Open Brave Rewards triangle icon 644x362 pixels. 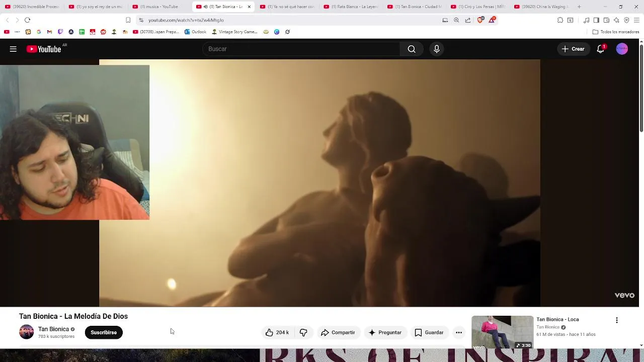(492, 20)
